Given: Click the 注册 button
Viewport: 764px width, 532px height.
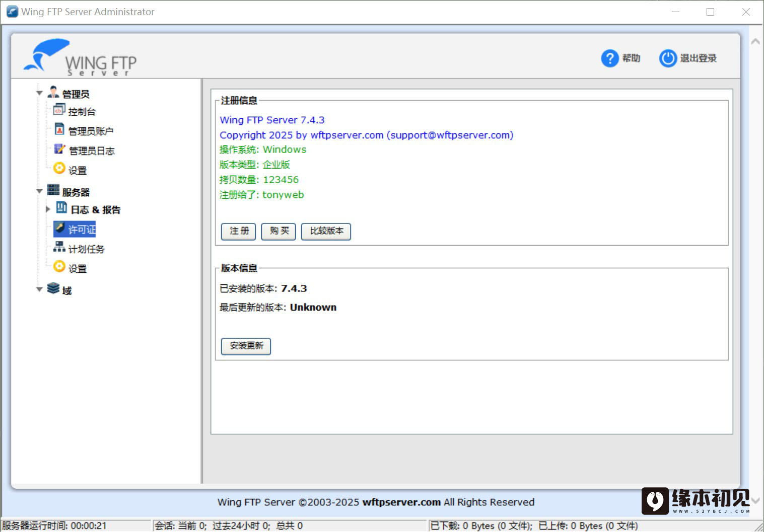Looking at the screenshot, I should click(x=239, y=232).
